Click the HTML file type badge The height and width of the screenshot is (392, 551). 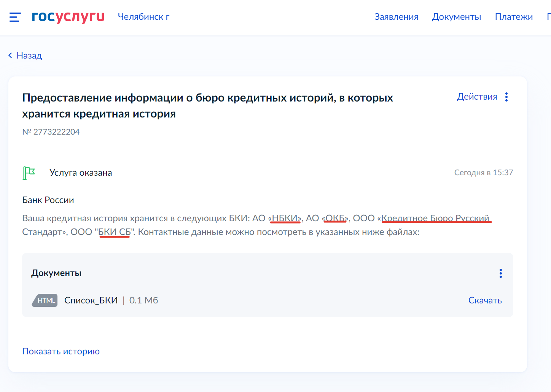45,300
